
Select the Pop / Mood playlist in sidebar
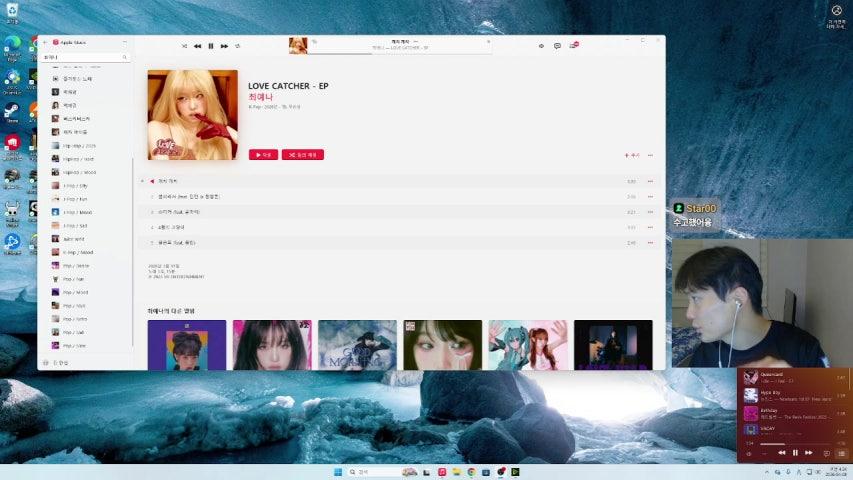(x=75, y=292)
